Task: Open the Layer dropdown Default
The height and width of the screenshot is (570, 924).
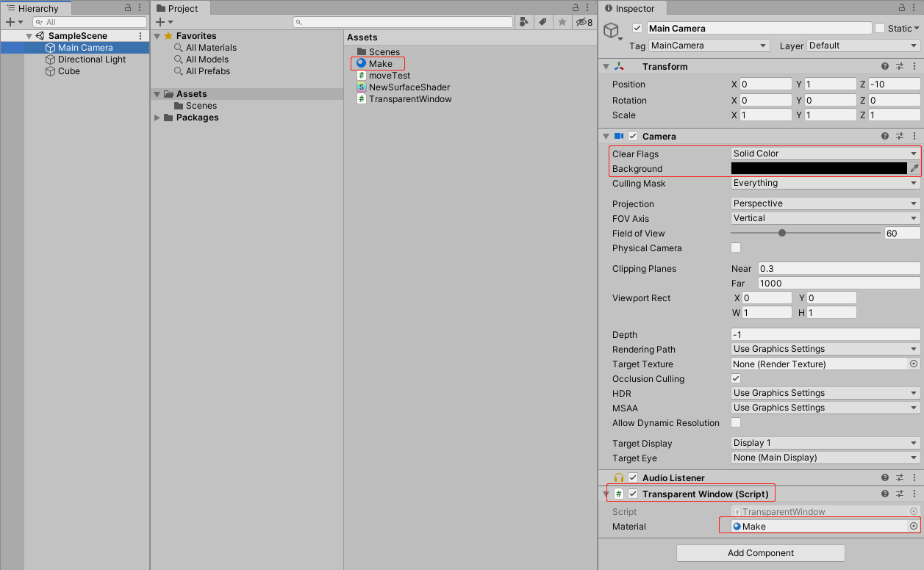Action: [x=863, y=46]
